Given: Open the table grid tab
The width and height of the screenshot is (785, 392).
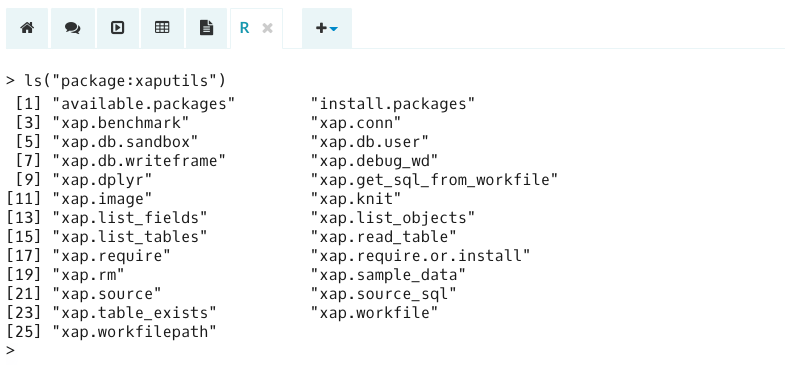Looking at the screenshot, I should tap(162, 28).
